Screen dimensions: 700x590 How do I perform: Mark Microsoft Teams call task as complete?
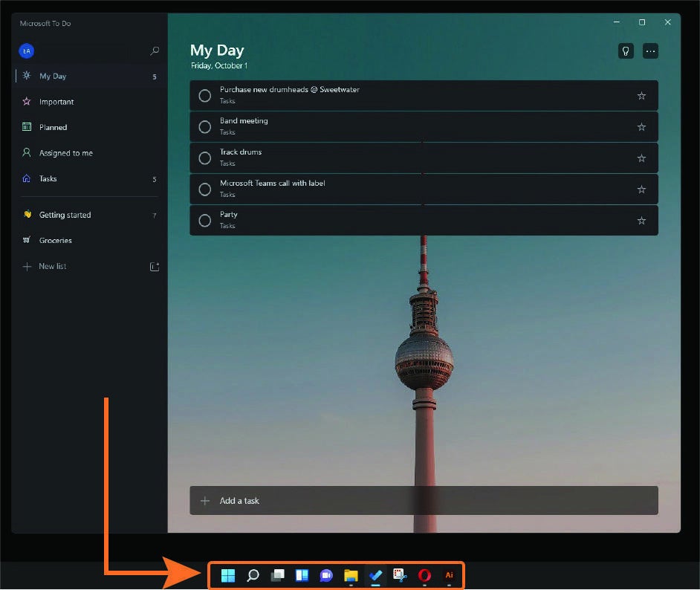pyautogui.click(x=205, y=189)
